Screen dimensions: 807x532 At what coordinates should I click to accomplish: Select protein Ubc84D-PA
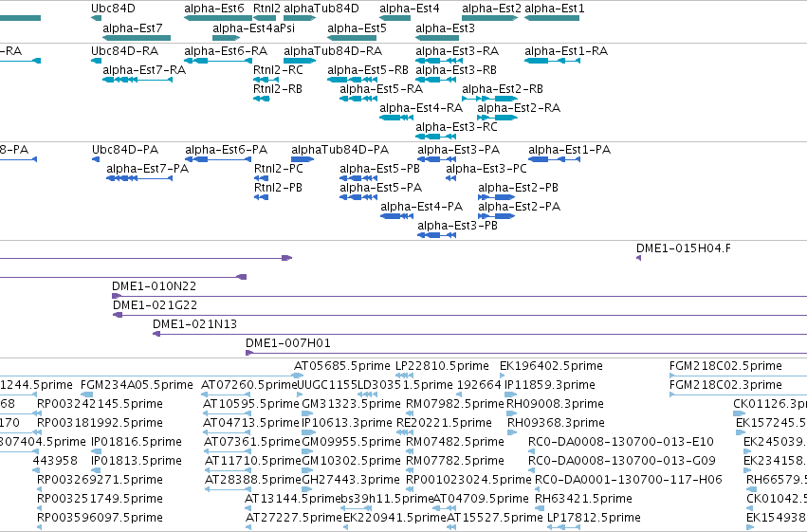(x=125, y=150)
